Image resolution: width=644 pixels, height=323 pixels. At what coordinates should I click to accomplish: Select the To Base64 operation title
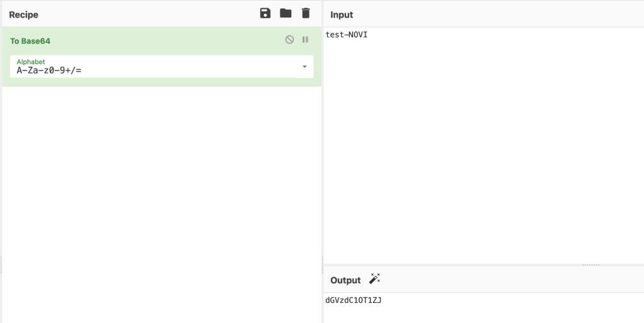(x=30, y=41)
